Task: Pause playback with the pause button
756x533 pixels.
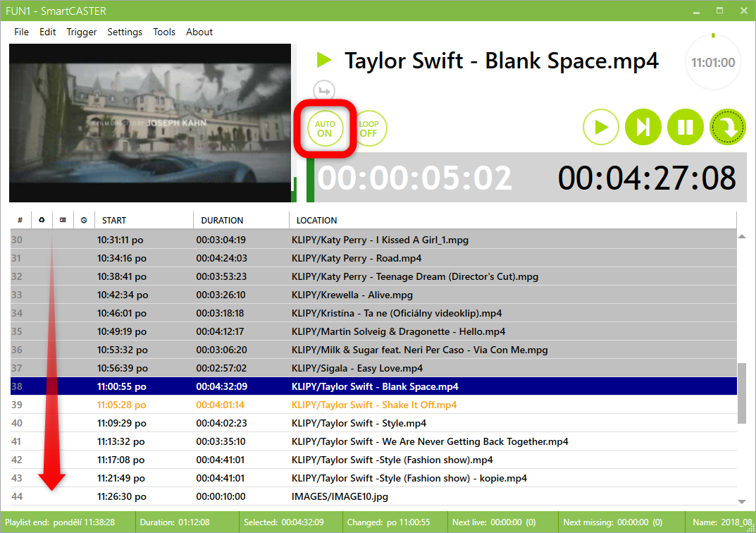Action: coord(686,128)
